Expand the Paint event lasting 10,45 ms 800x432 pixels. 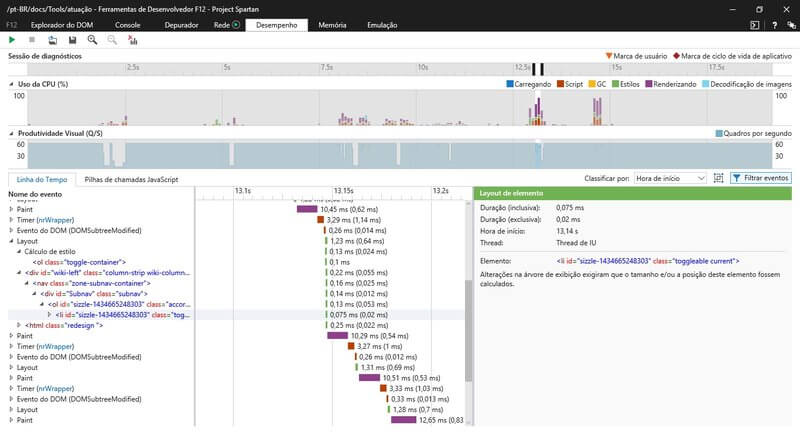pyautogui.click(x=11, y=209)
